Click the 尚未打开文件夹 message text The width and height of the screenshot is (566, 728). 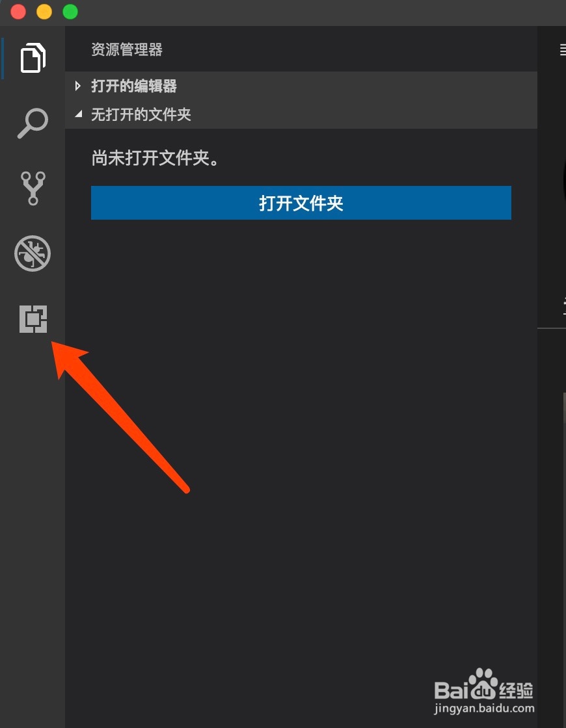(155, 159)
